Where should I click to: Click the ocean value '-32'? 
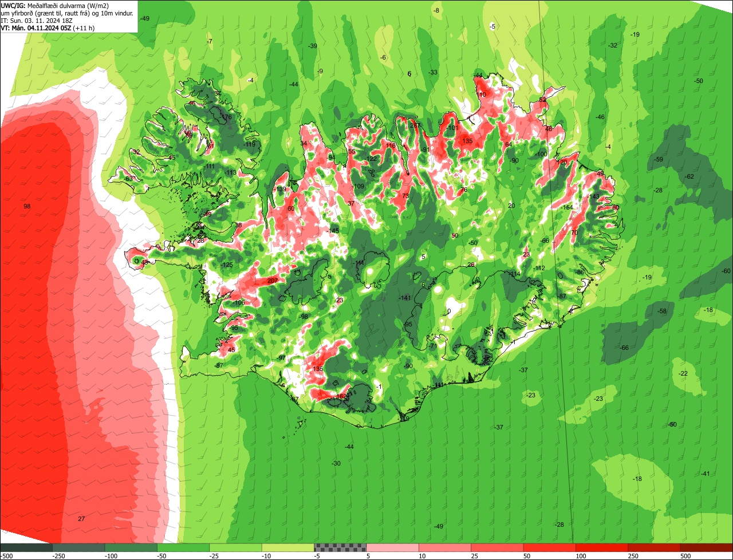tap(613, 45)
